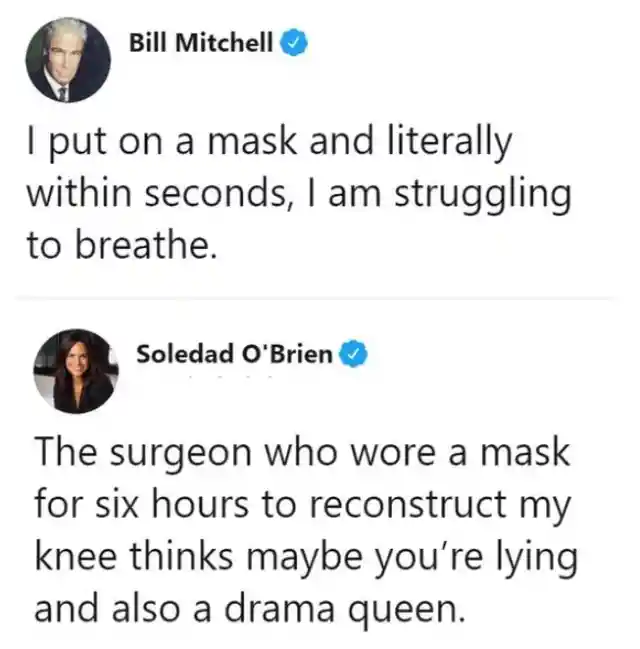Click the word "surgeon" in the reply
This screenshot has height=649, width=640.
click(x=181, y=454)
